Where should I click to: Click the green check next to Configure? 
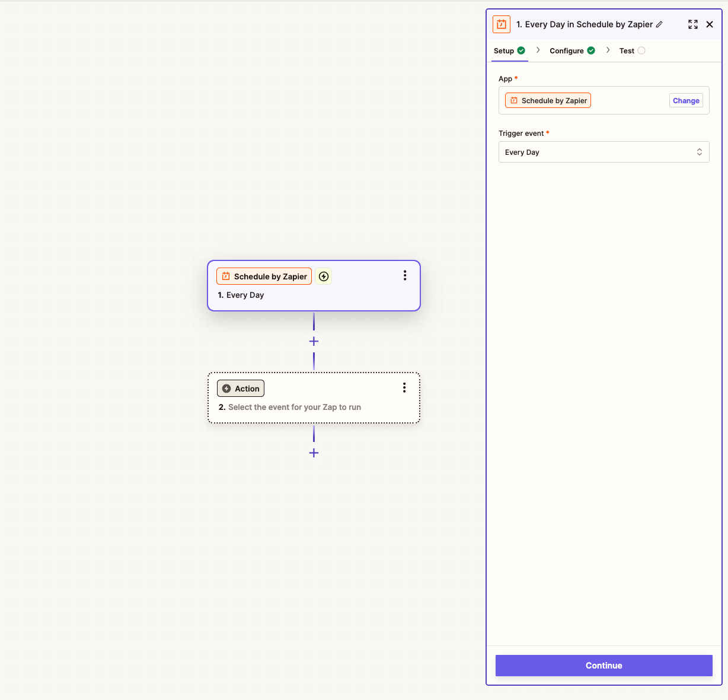point(591,50)
